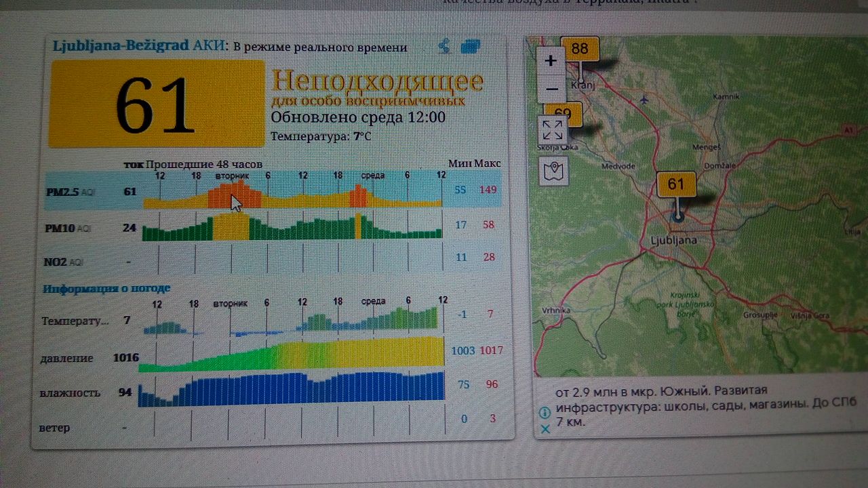Click the humidity current value 94

point(125,392)
